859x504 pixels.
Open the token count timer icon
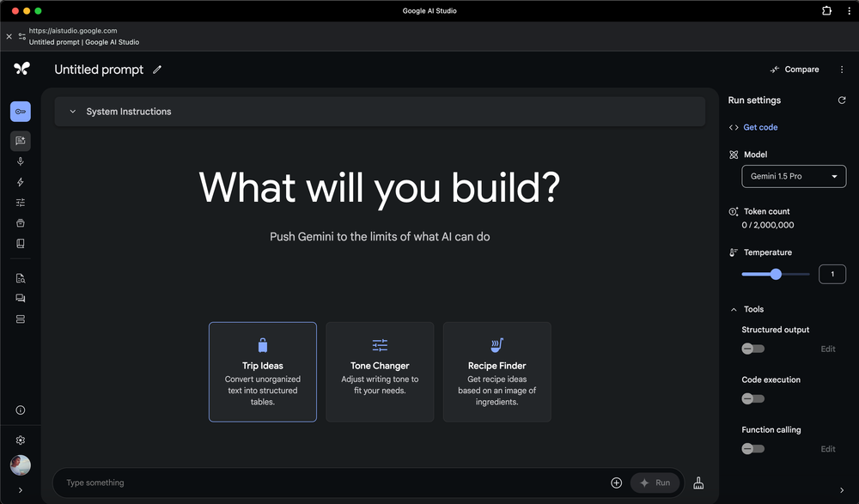733,211
